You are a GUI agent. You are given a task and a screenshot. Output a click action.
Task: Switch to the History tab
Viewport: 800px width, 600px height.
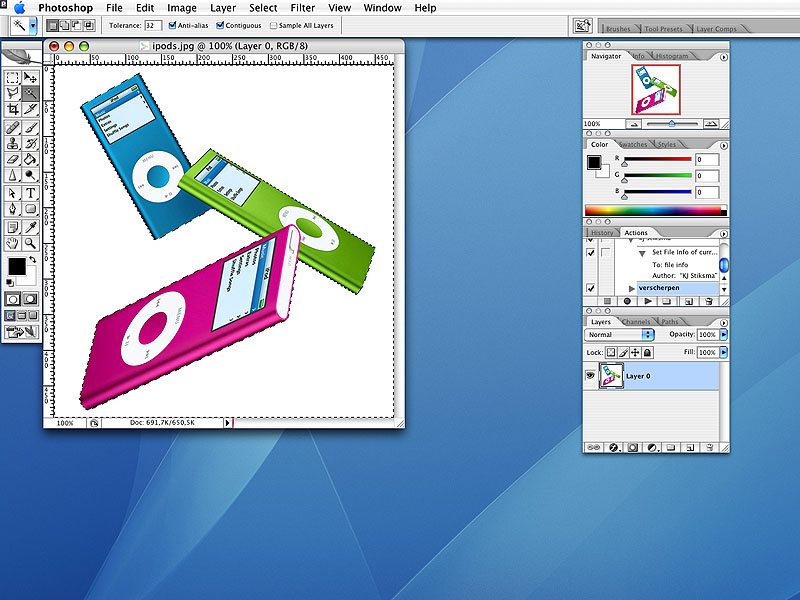click(x=602, y=233)
